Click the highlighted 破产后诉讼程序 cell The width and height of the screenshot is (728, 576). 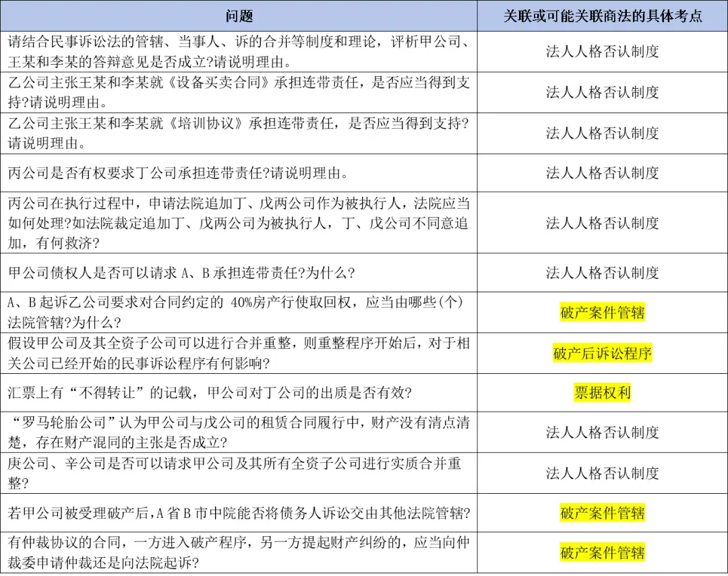603,353
